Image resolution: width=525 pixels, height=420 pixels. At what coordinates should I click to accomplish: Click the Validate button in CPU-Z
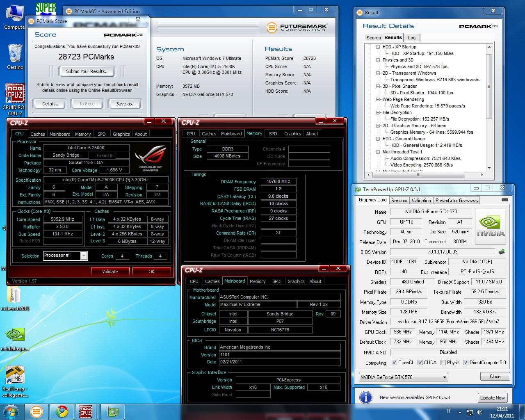[x=110, y=272]
